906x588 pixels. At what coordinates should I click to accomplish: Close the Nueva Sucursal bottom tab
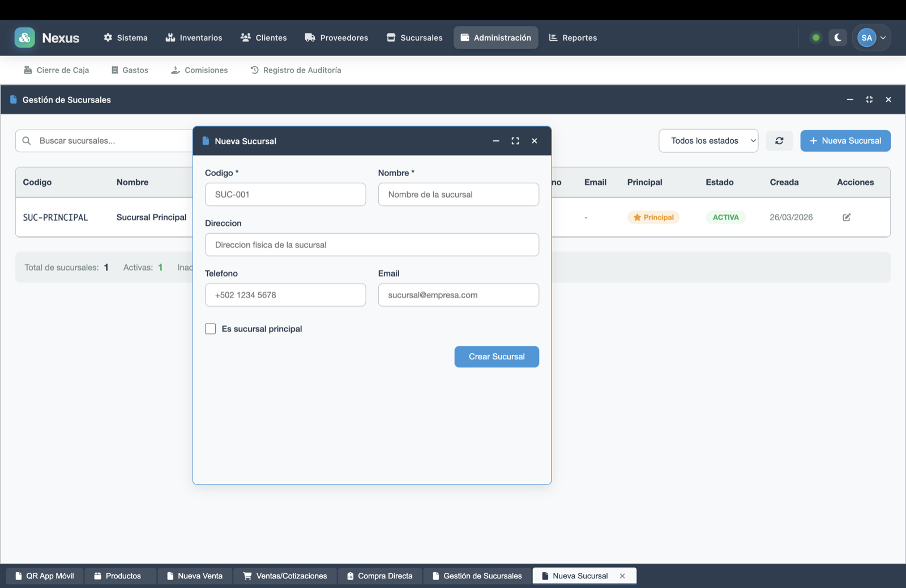[x=622, y=576]
